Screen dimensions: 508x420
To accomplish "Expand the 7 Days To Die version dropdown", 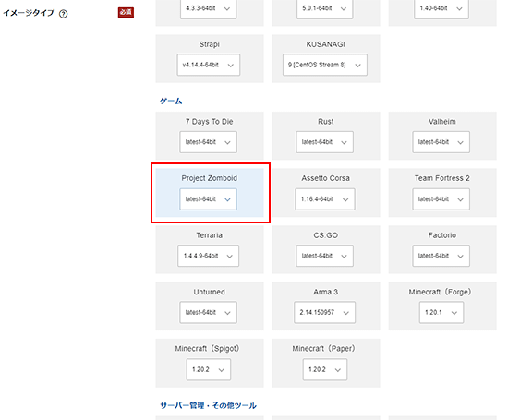I will [x=209, y=142].
